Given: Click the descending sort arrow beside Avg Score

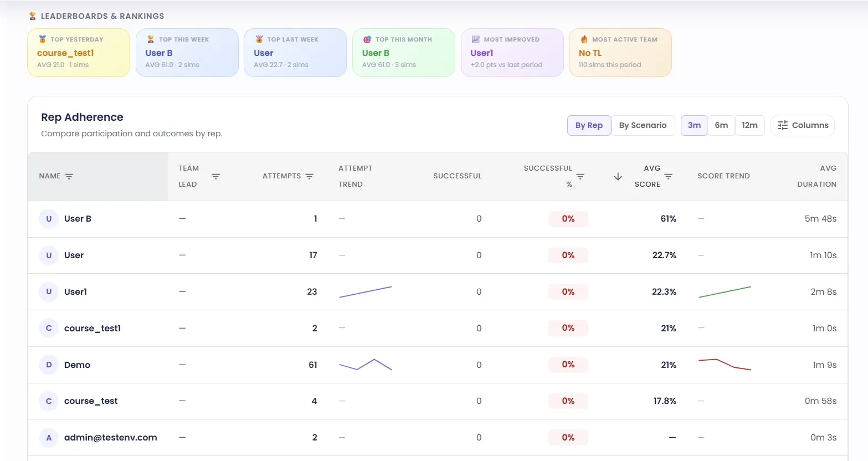Looking at the screenshot, I should (x=618, y=176).
